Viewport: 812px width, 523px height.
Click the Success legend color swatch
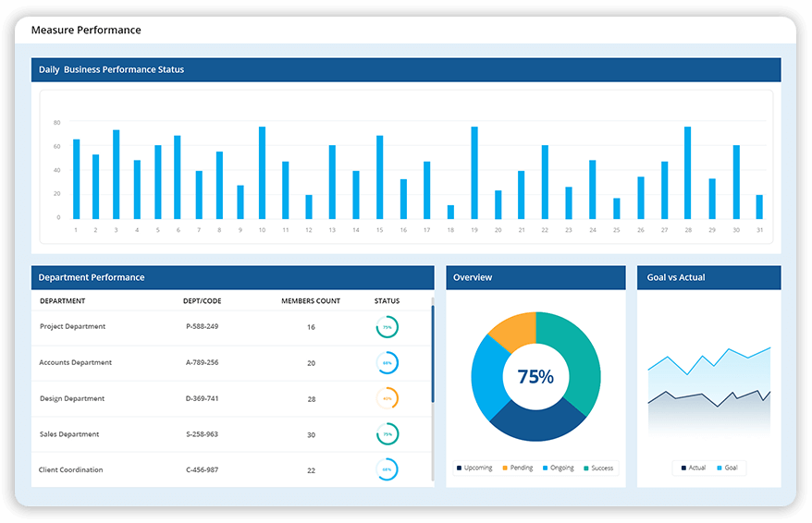tap(586, 468)
